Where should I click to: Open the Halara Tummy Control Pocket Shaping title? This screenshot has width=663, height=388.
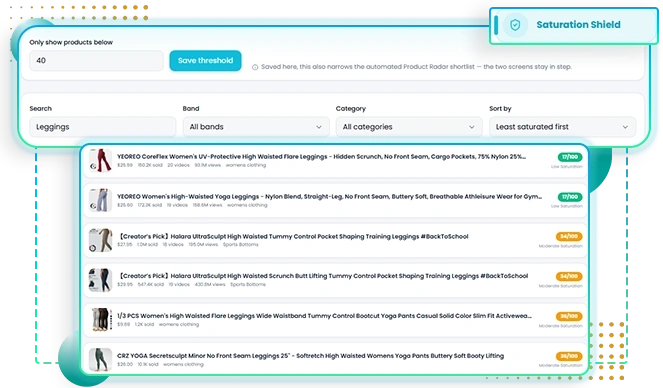pyautogui.click(x=293, y=236)
